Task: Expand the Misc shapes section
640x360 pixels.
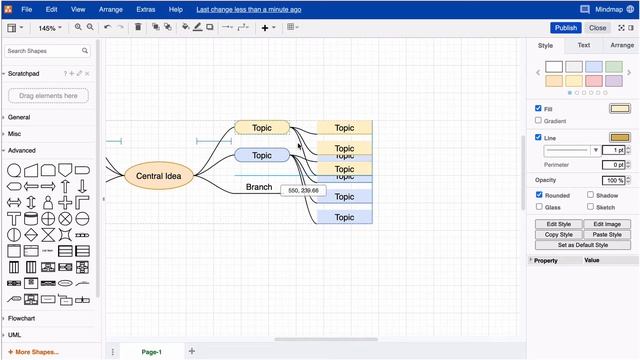Action: coord(14,133)
